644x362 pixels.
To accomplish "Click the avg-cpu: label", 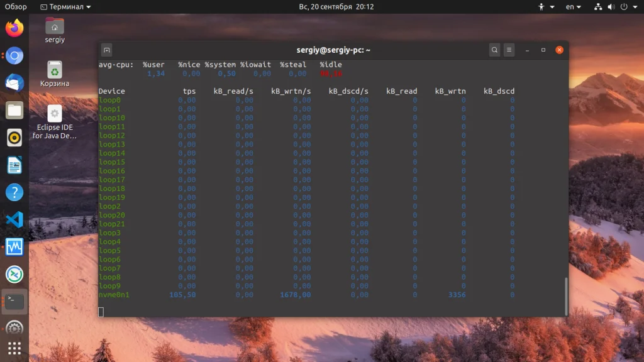I will pos(116,65).
